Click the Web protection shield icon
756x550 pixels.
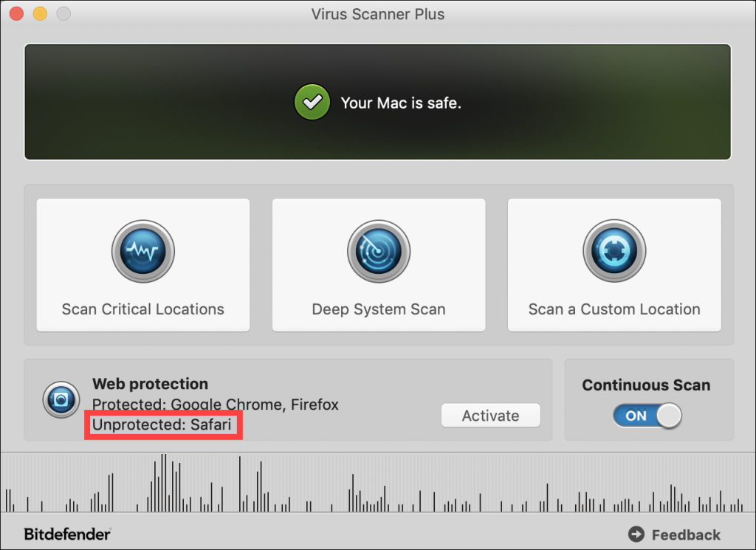coord(61,399)
